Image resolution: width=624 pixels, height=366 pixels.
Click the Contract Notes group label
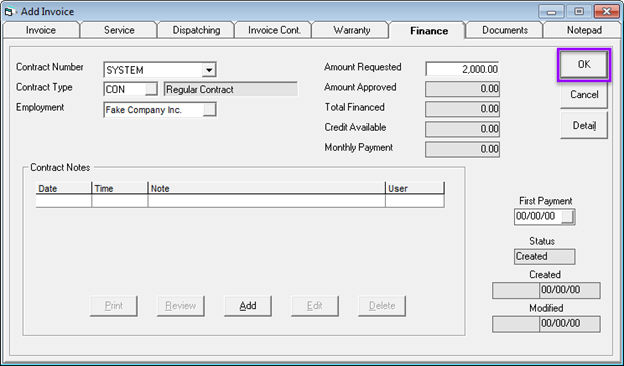coord(60,167)
